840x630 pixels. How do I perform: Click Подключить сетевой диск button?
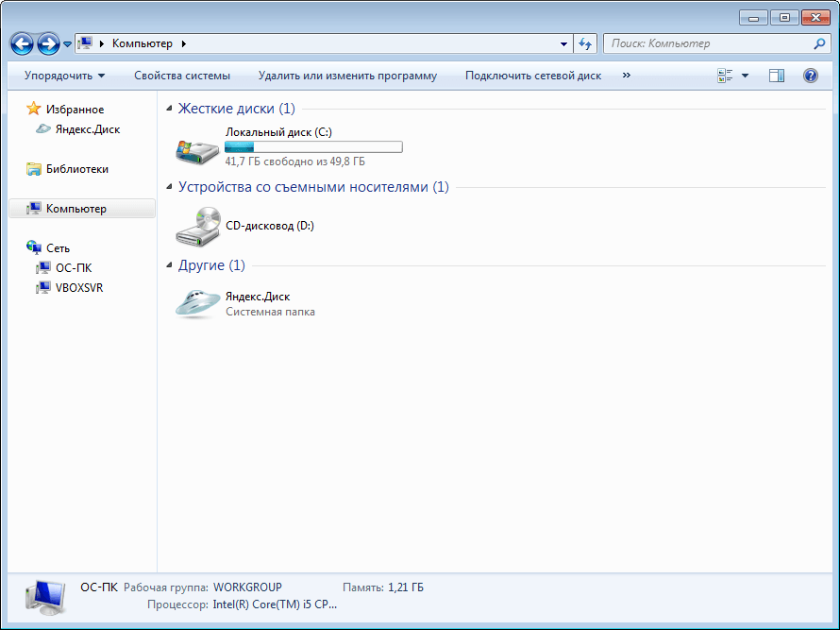(532, 76)
